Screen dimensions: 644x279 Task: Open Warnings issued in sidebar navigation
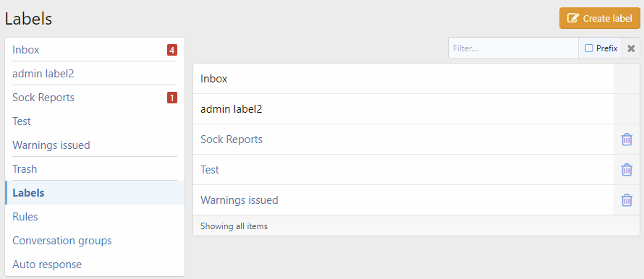(51, 145)
